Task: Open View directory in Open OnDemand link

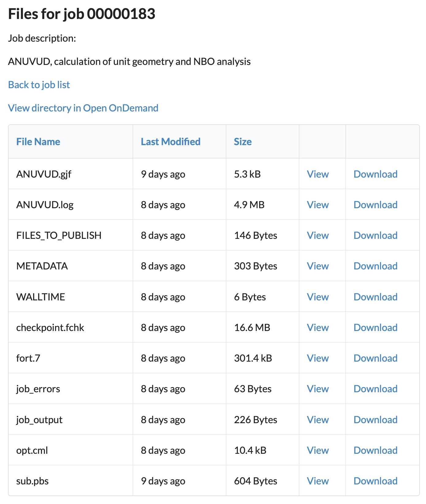Action: pyautogui.click(x=83, y=108)
